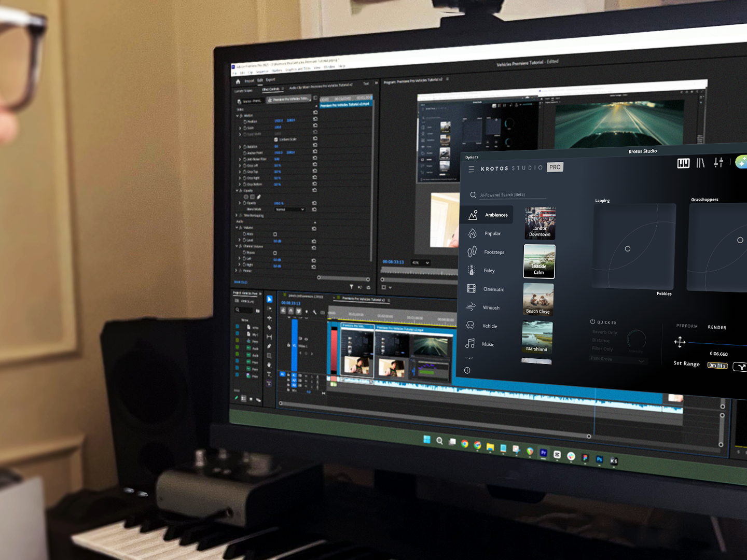
Task: Collapse the Opacity effect section
Action: pos(238,191)
